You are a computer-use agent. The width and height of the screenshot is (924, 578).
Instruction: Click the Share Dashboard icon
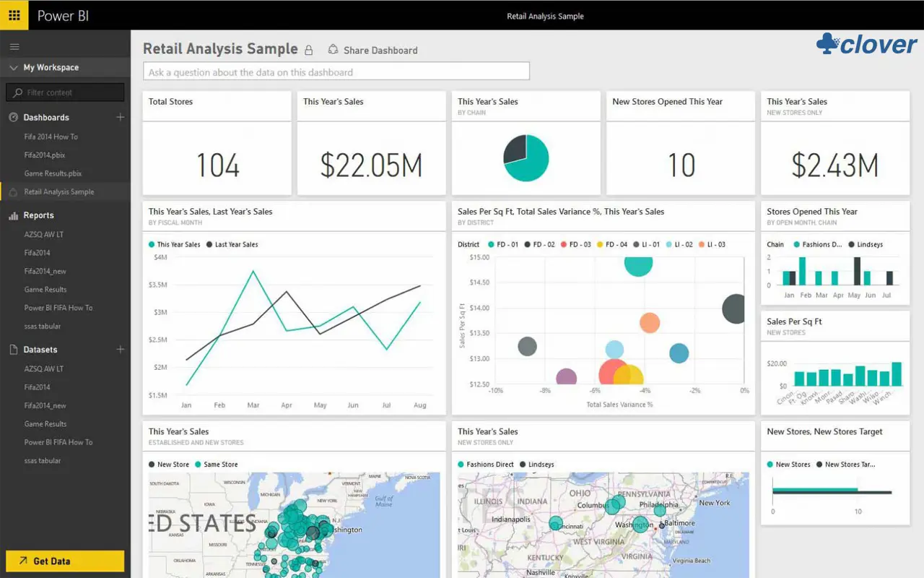[x=333, y=50]
